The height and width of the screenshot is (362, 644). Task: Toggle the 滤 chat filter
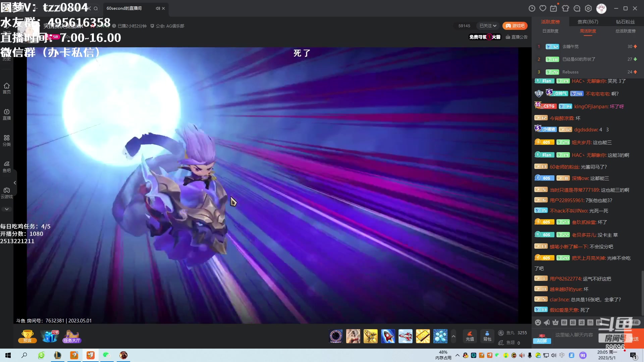click(x=582, y=322)
